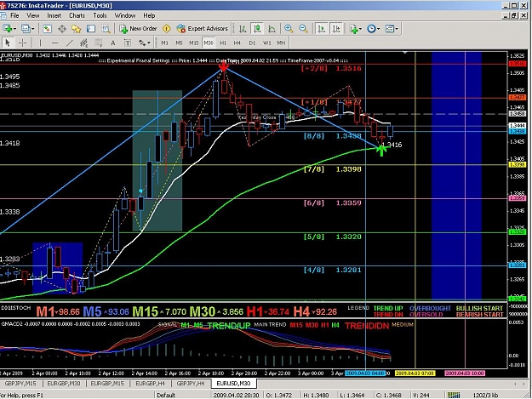Launch the Strategy Tester magnifier icon
The height and width of the screenshot is (399, 532).
(106, 29)
